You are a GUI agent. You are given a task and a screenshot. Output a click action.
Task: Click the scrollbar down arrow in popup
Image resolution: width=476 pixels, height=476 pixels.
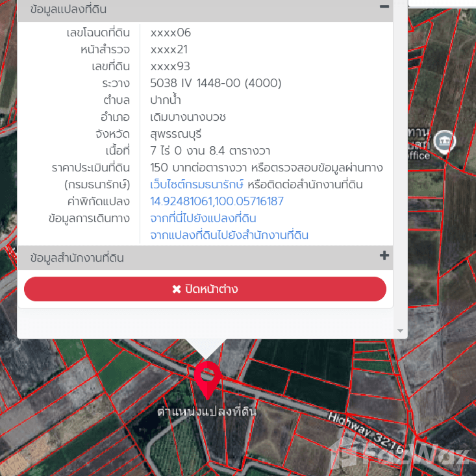400,331
